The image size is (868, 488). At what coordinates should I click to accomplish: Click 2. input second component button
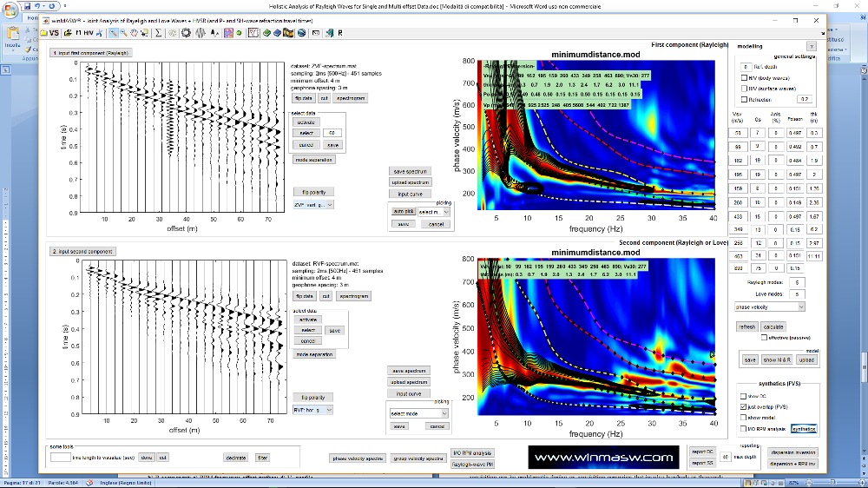pos(83,252)
